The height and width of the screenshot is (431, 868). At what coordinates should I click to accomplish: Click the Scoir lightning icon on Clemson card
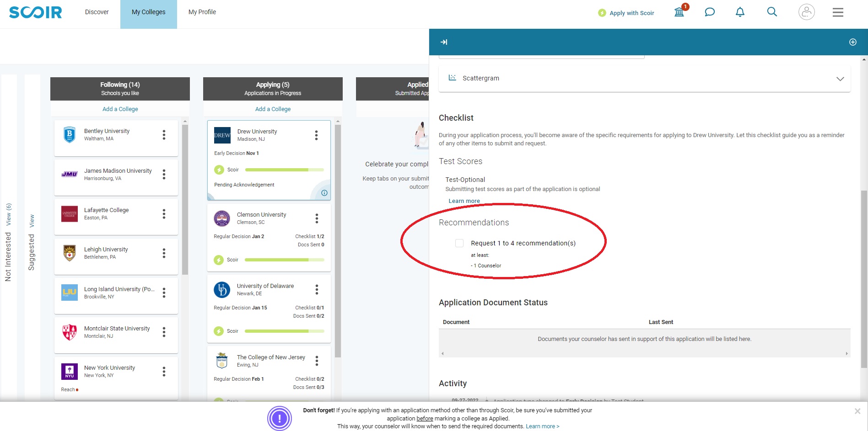click(x=219, y=260)
